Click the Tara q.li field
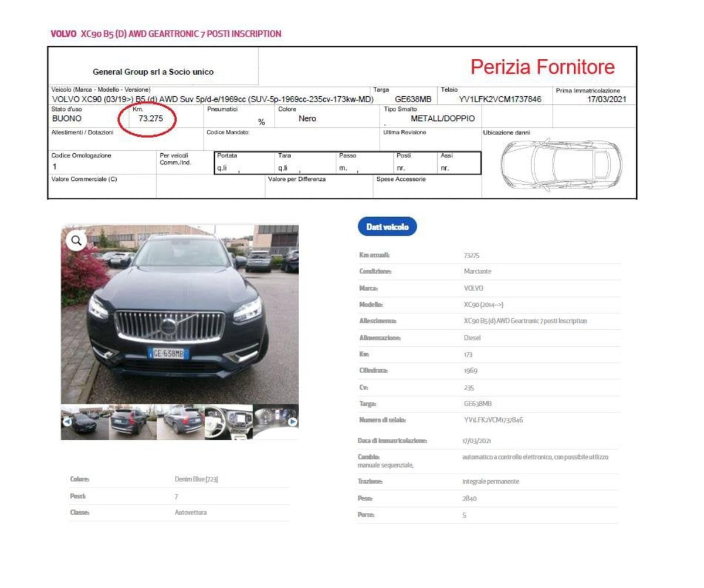This screenshot has width=704, height=588. coord(306,163)
